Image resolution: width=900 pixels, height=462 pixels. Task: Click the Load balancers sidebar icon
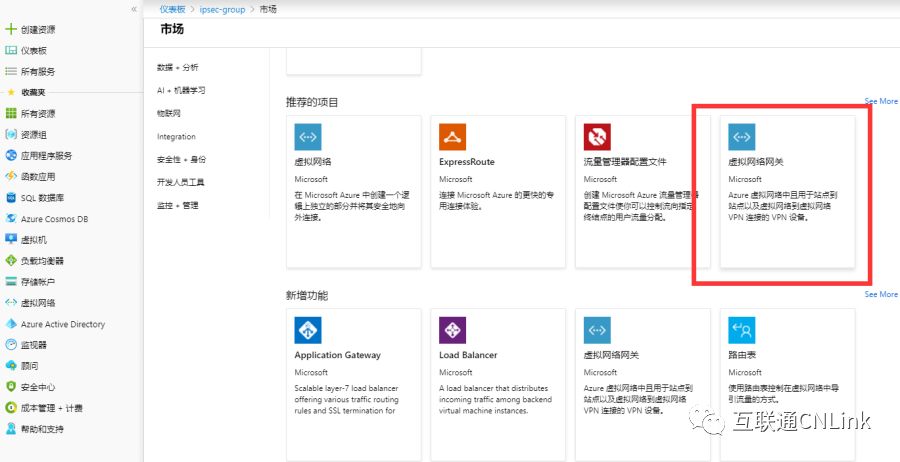(x=10, y=261)
